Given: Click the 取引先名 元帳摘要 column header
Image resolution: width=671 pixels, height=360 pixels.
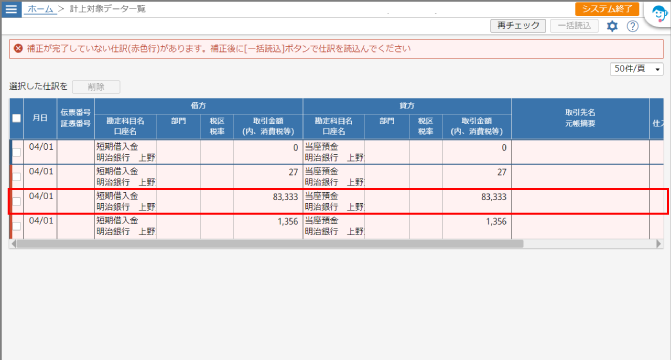Looking at the screenshot, I should point(580,119).
